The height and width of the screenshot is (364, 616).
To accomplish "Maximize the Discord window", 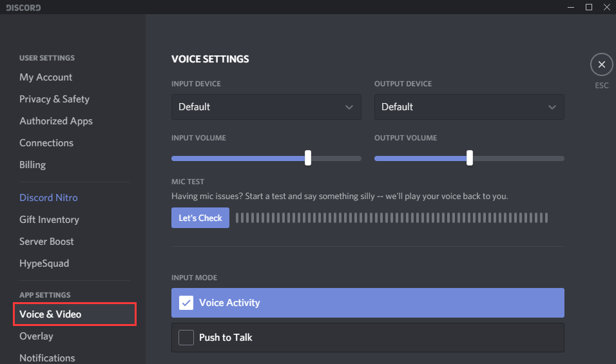I will coord(588,7).
